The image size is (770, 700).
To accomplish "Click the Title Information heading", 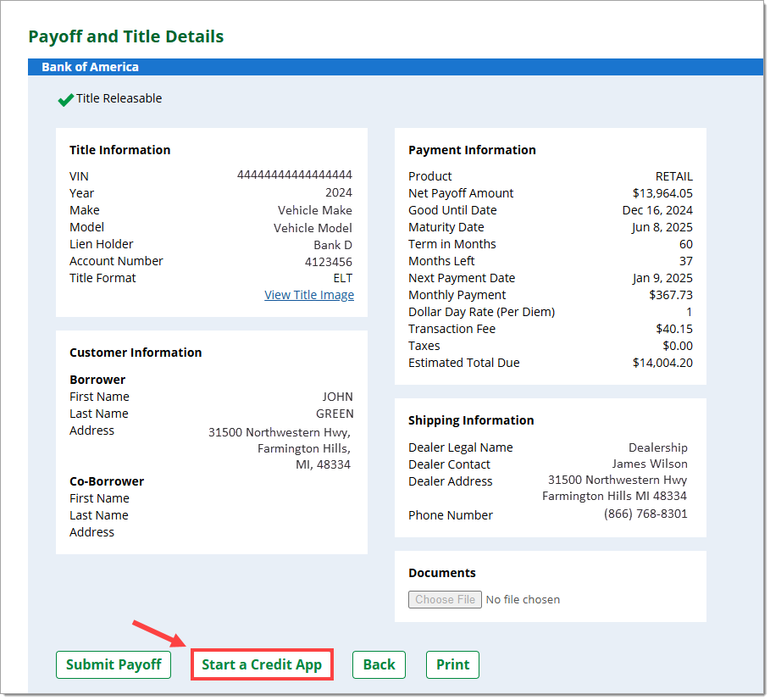I will coord(119,150).
